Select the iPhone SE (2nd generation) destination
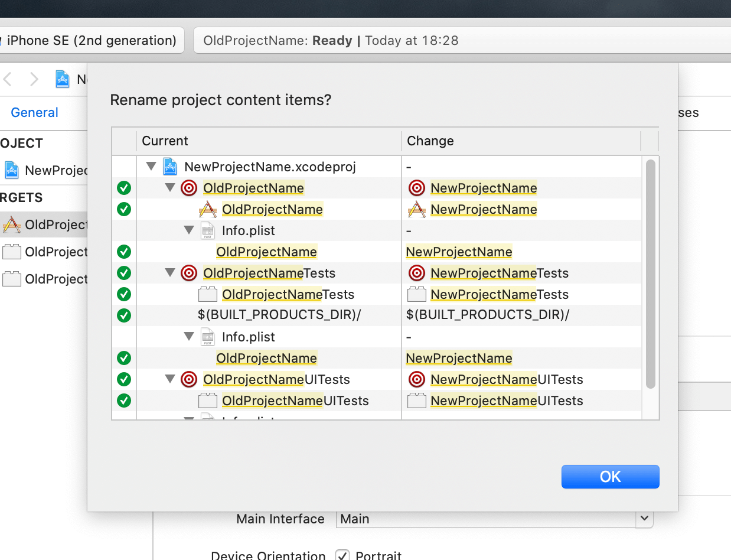This screenshot has width=731, height=560. click(x=92, y=40)
